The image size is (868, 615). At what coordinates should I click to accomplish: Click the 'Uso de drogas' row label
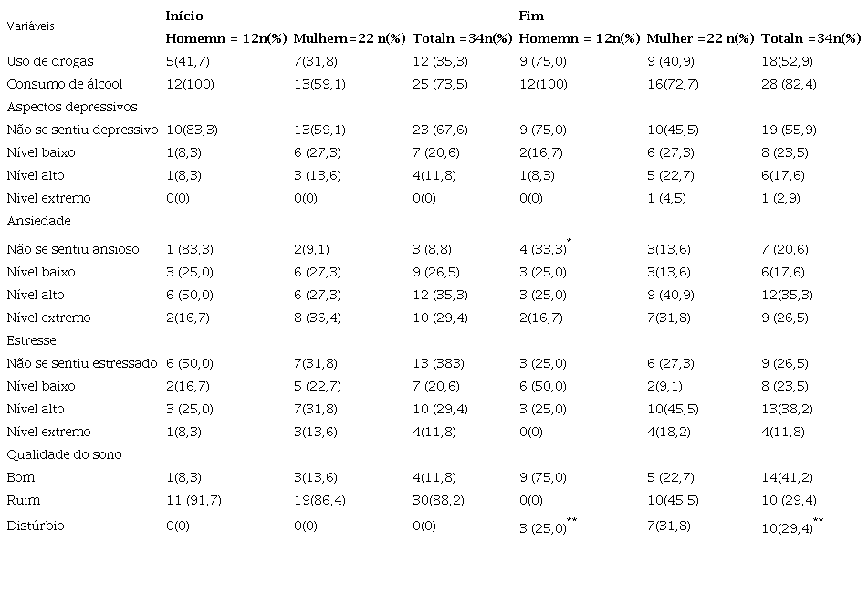50,61
